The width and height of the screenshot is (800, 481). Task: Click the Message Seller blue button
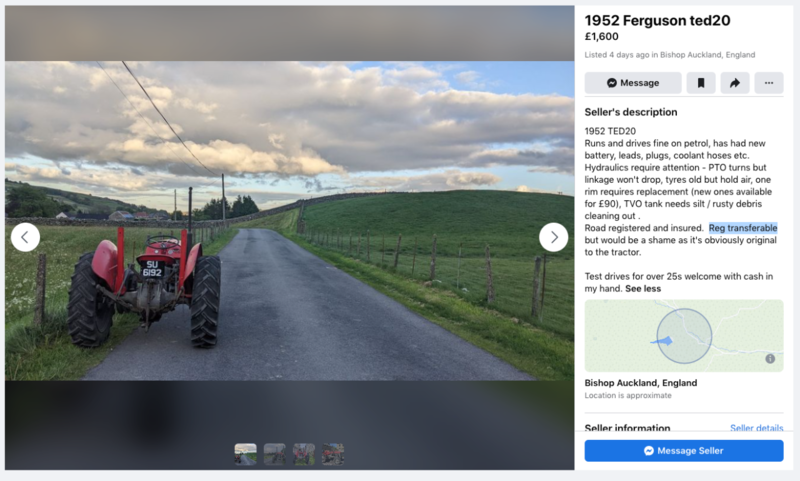click(x=684, y=451)
